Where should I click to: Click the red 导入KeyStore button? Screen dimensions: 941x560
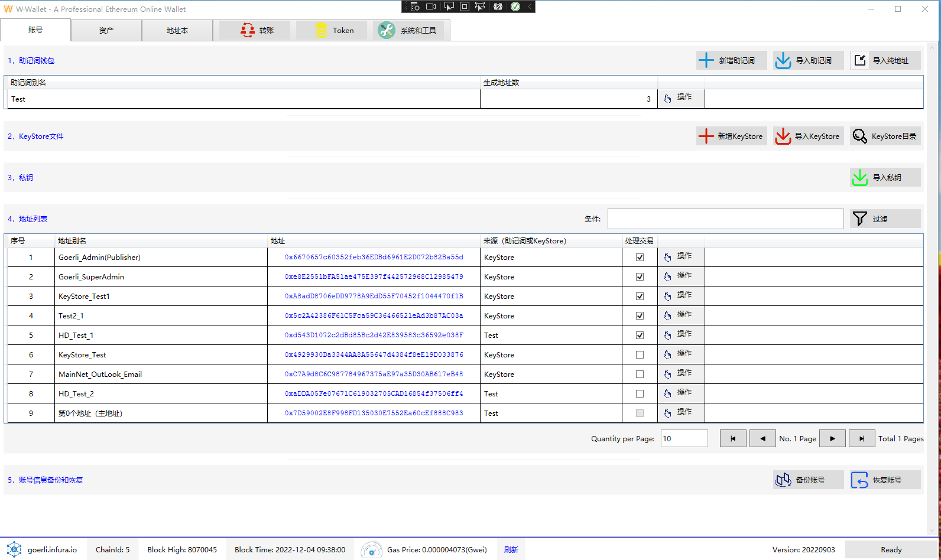tap(809, 136)
